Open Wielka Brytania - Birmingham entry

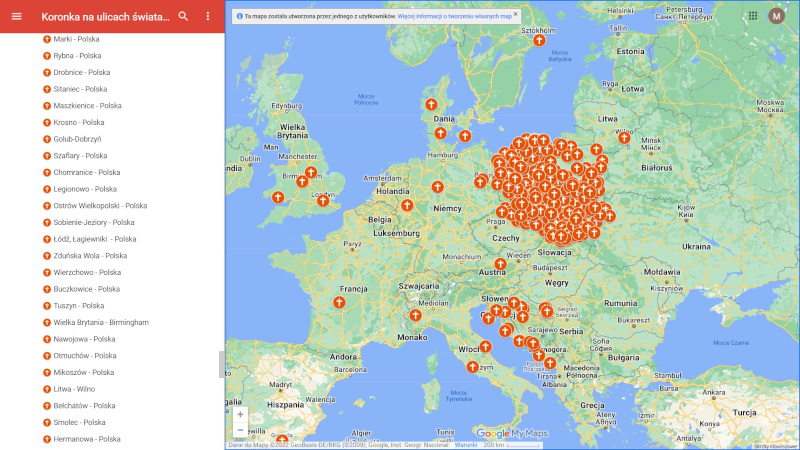pos(101,322)
